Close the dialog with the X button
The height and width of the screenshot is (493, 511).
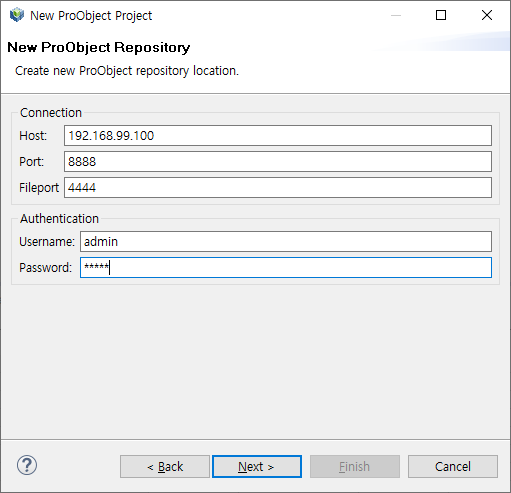487,15
